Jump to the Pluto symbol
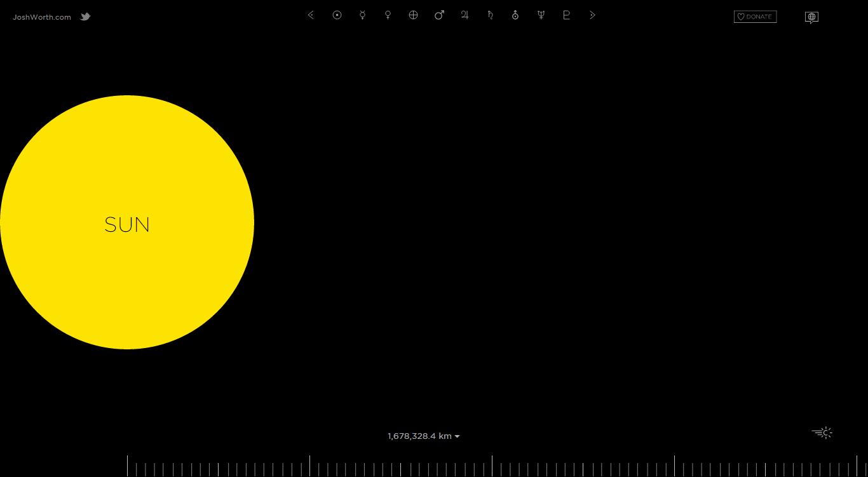The width and height of the screenshot is (868, 477). tap(566, 15)
